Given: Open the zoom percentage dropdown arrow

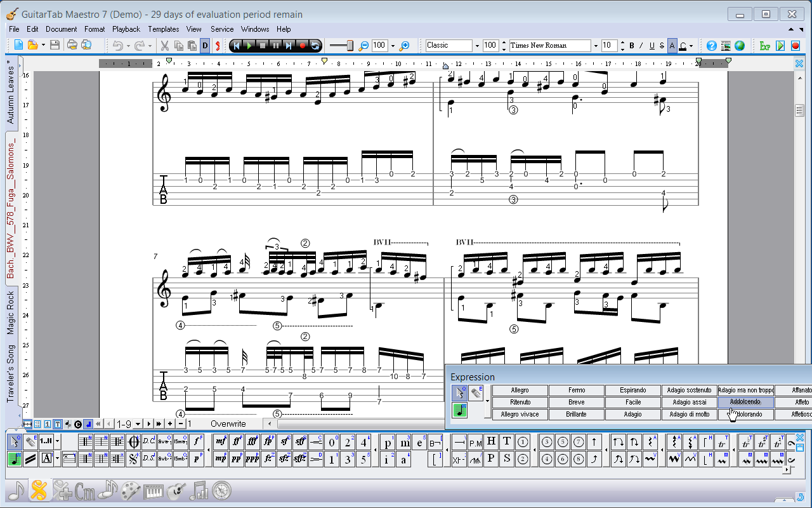Looking at the screenshot, I should [393, 46].
